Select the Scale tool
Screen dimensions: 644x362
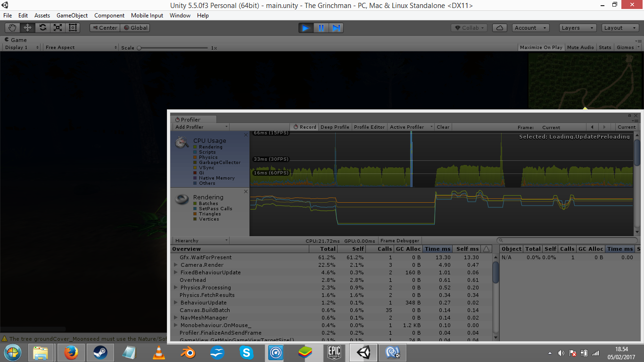click(x=58, y=28)
